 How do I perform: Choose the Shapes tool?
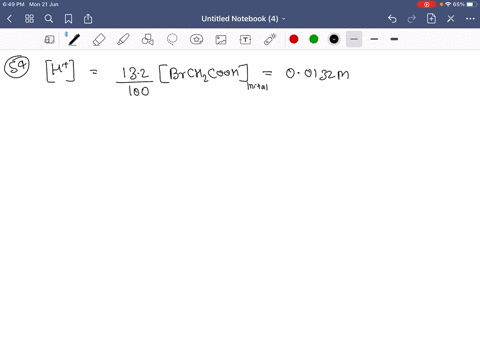click(x=147, y=40)
